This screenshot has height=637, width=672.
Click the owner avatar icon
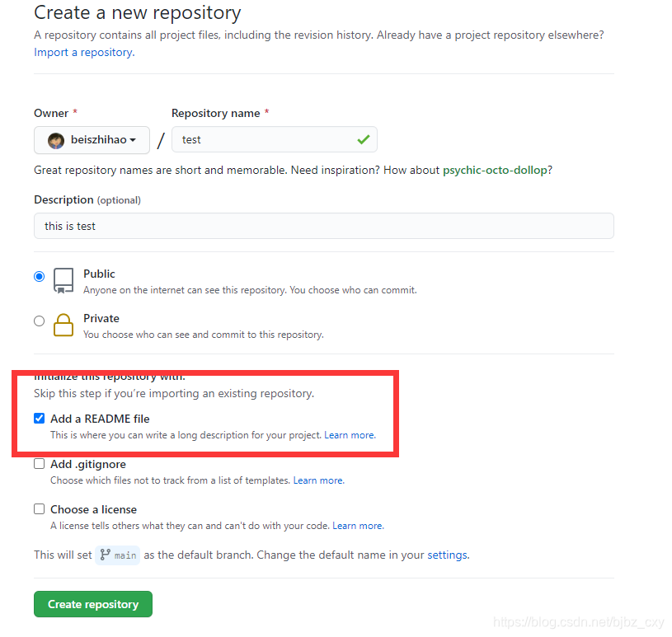point(56,140)
